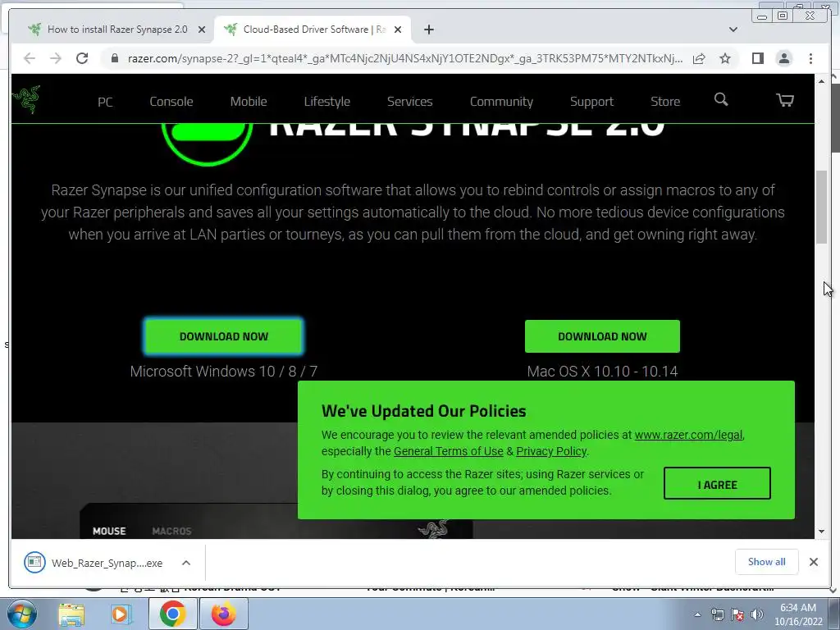Open the Chrome side panel icon
The width and height of the screenshot is (840, 630).
[x=757, y=58]
